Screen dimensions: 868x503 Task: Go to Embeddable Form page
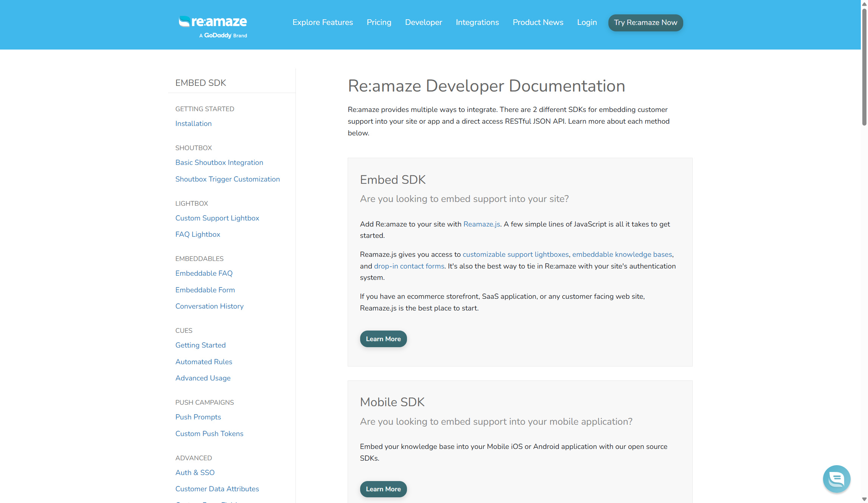[205, 290]
